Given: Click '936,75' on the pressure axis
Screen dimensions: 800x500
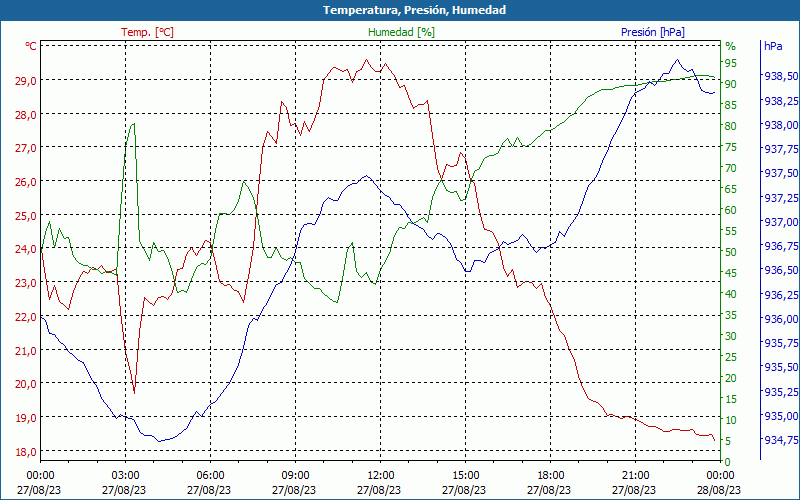Looking at the screenshot, I should pyautogui.click(x=781, y=246).
